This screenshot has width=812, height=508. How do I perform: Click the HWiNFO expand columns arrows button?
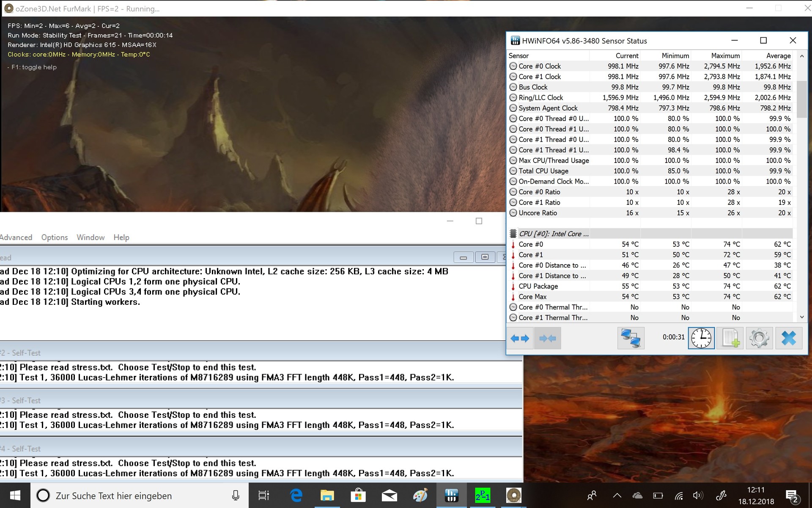click(x=520, y=338)
